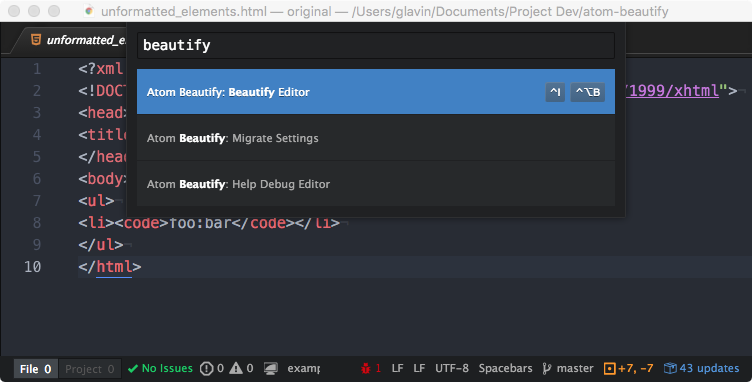Focus the command palette search field
This screenshot has height=382, width=752.
pos(376,46)
